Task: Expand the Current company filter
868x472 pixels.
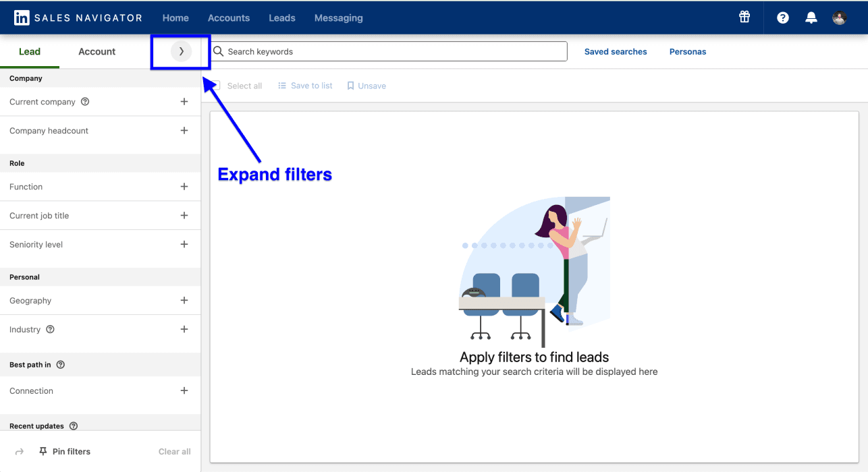Action: point(184,101)
